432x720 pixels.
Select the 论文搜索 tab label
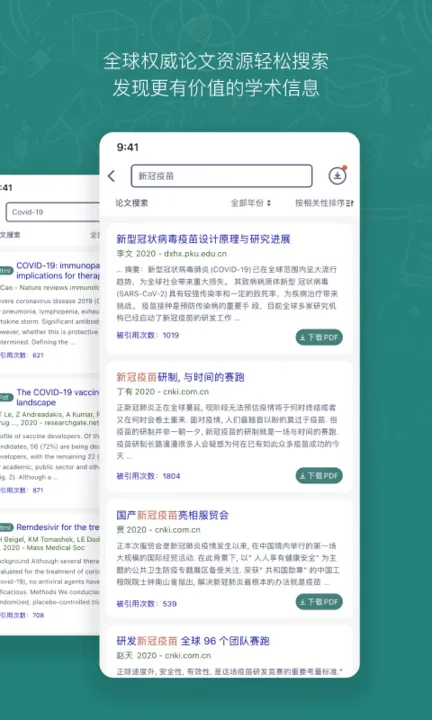pos(132,203)
